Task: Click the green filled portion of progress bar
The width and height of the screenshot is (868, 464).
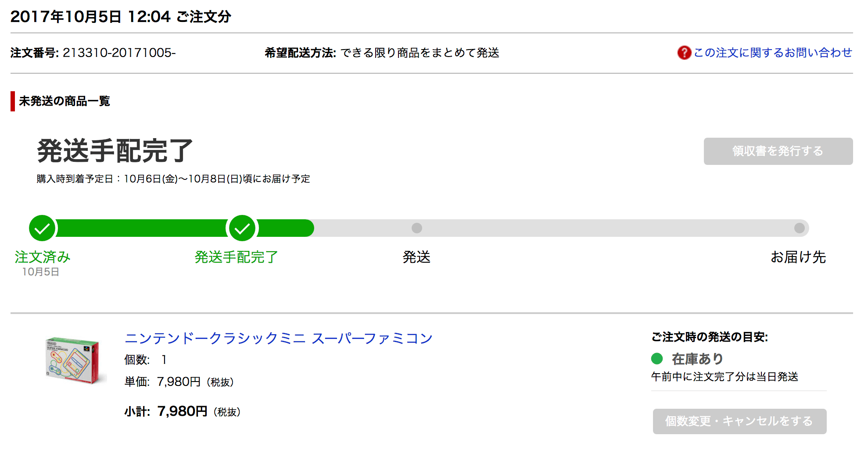Action: (140, 228)
